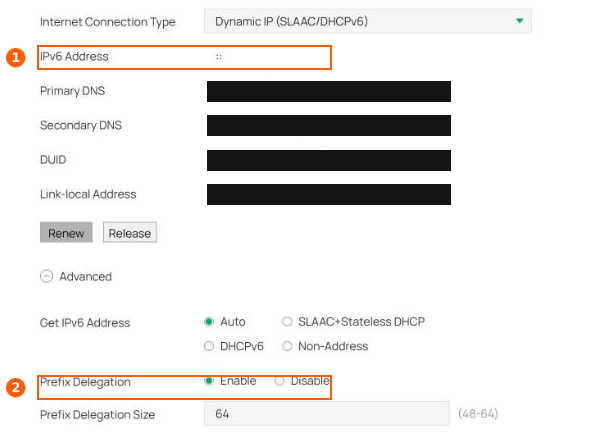Screen dimensions: 605x440
Task: Click the Link-local Address redacted value
Action: 329,194
